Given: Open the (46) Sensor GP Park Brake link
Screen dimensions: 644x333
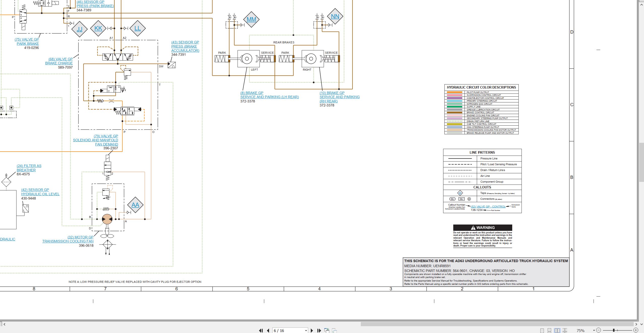Looking at the screenshot, I should [x=95, y=4].
